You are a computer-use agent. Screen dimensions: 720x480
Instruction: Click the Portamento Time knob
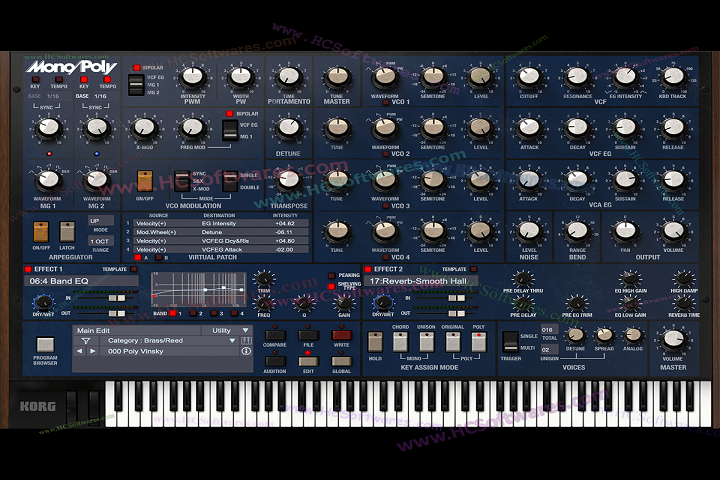tap(289, 78)
